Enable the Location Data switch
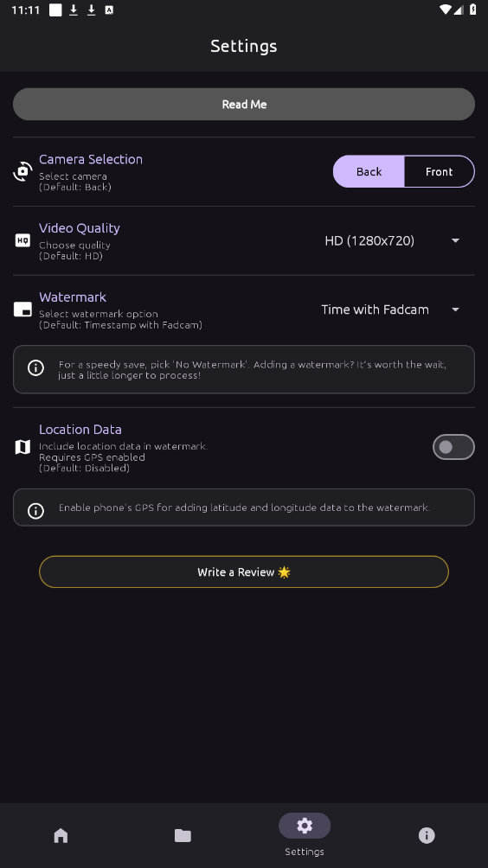The width and height of the screenshot is (488, 868). (x=453, y=447)
